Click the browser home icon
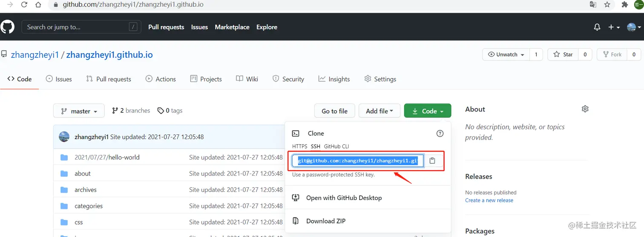This screenshot has width=644, height=237. click(x=38, y=5)
